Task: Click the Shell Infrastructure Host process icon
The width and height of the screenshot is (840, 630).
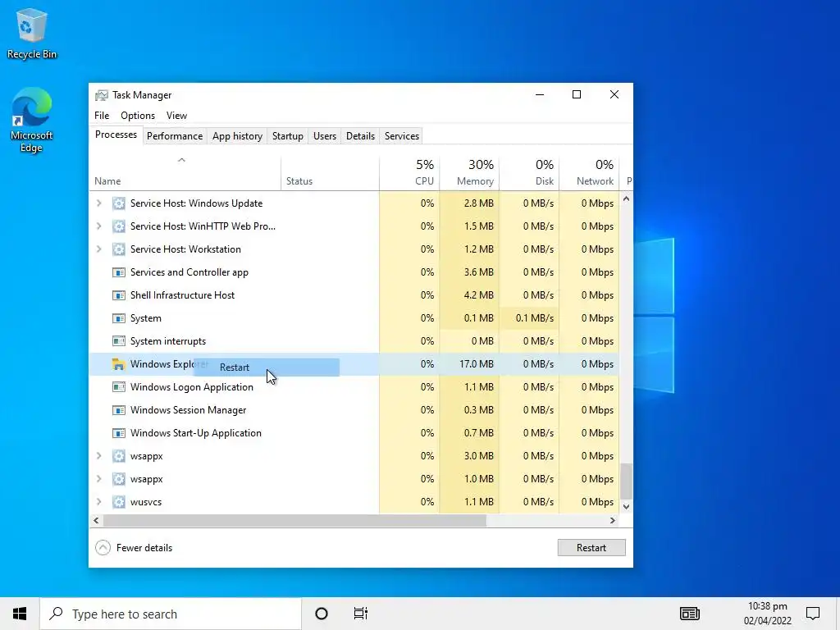Action: pyautogui.click(x=118, y=295)
